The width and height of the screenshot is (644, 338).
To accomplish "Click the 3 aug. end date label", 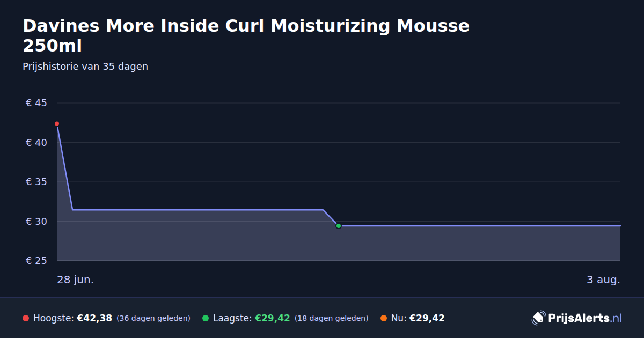I will (x=603, y=280).
